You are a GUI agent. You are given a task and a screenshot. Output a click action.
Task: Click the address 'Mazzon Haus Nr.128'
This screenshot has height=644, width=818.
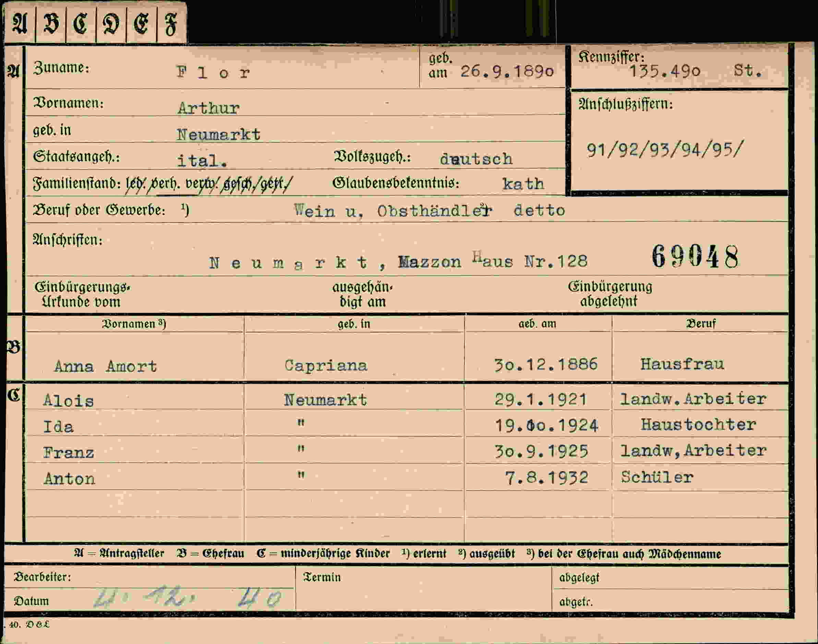click(493, 261)
